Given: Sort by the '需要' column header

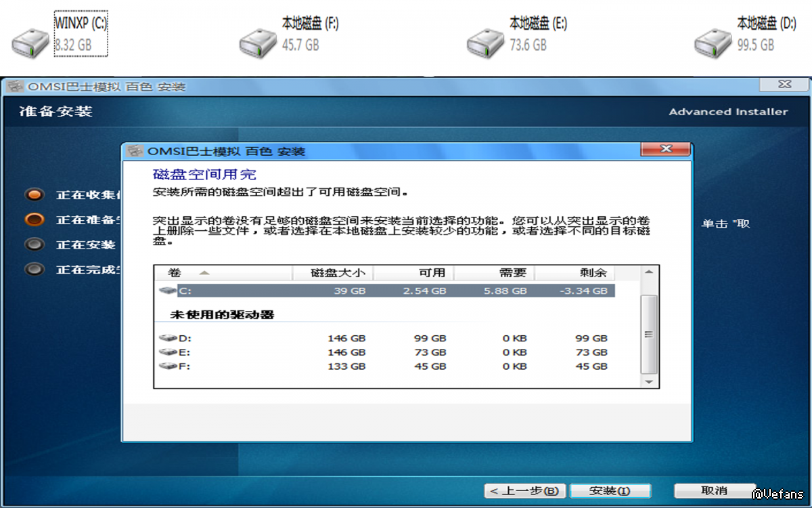Looking at the screenshot, I should (494, 273).
